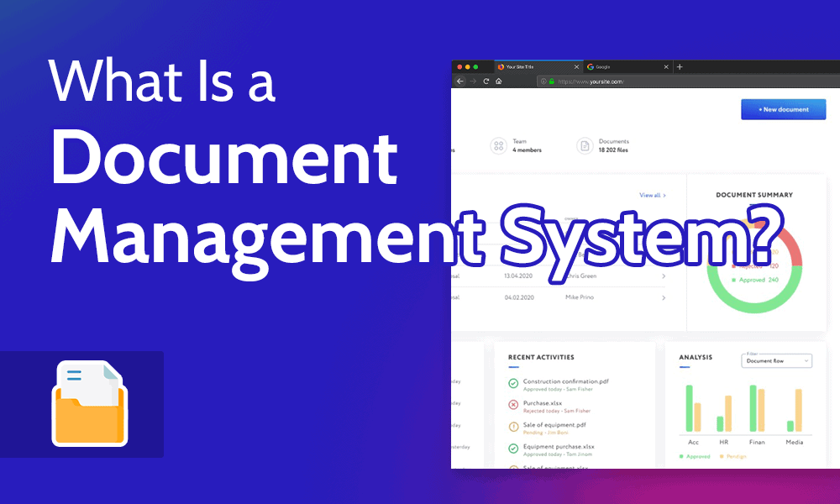Image resolution: width=840 pixels, height=504 pixels.
Task: Click the browser reload icon
Action: point(486,81)
